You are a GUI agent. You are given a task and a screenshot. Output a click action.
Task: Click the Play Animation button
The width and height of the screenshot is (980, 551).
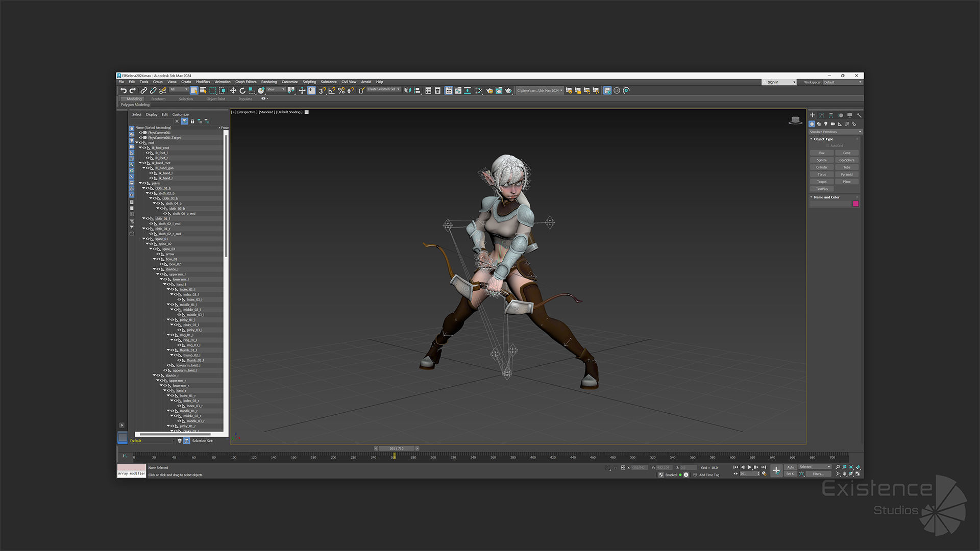pyautogui.click(x=749, y=467)
